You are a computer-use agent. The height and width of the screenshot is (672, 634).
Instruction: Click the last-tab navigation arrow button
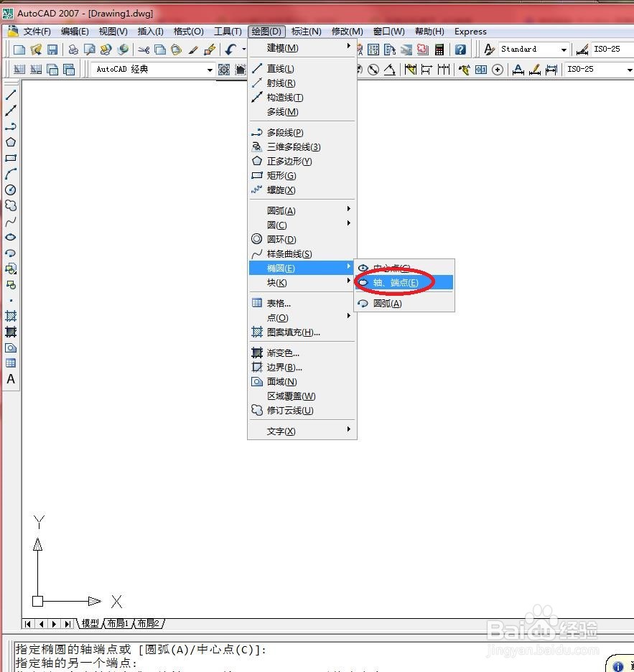(x=67, y=624)
